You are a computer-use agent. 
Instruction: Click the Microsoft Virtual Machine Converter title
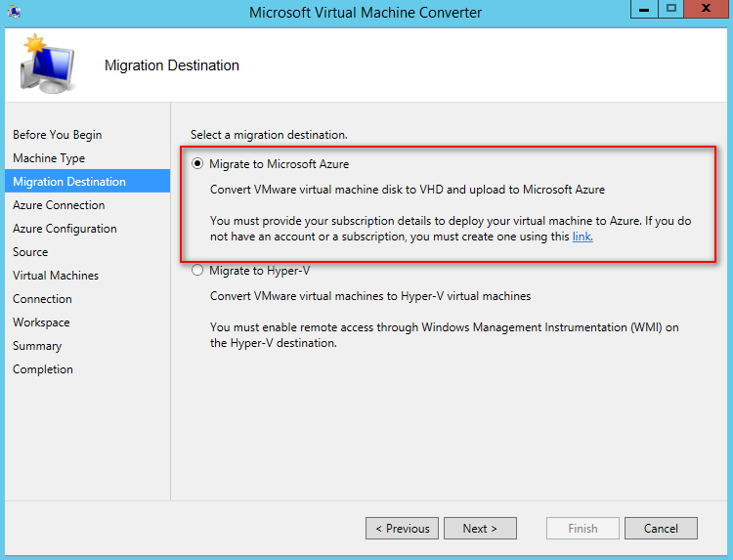point(366,12)
